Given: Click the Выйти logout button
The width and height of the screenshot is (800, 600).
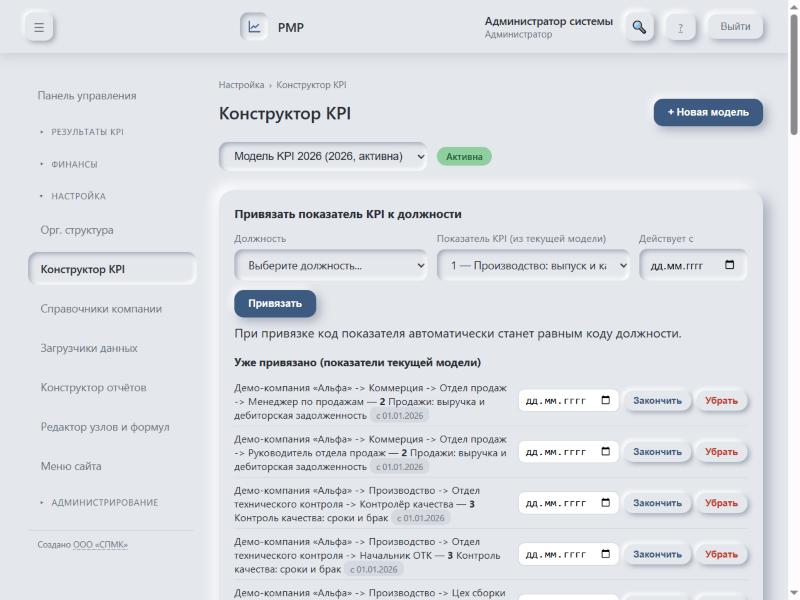Looking at the screenshot, I should (735, 27).
